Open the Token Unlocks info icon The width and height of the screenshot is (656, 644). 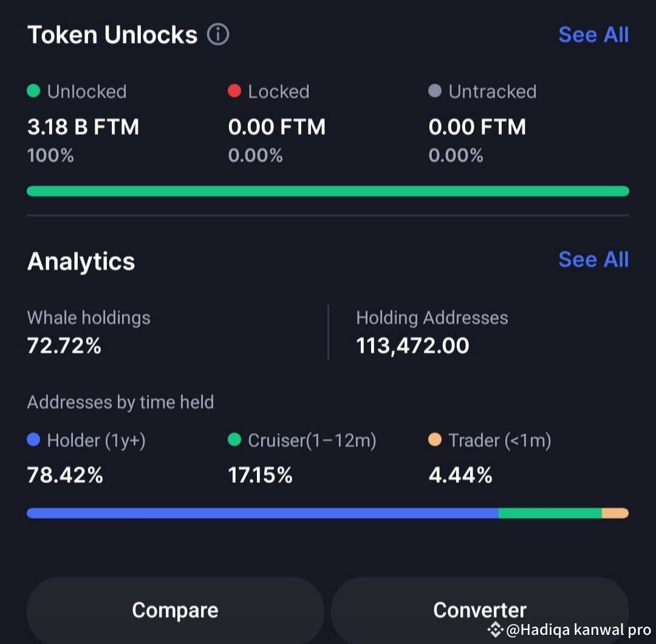218,34
